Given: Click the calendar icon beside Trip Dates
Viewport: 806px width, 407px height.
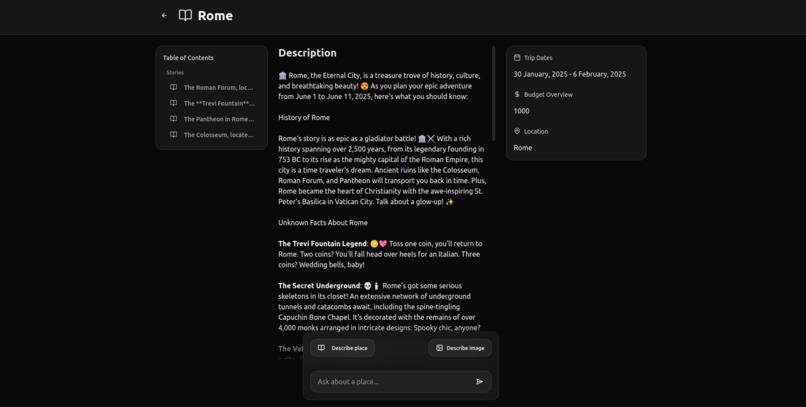Looking at the screenshot, I should click(517, 58).
